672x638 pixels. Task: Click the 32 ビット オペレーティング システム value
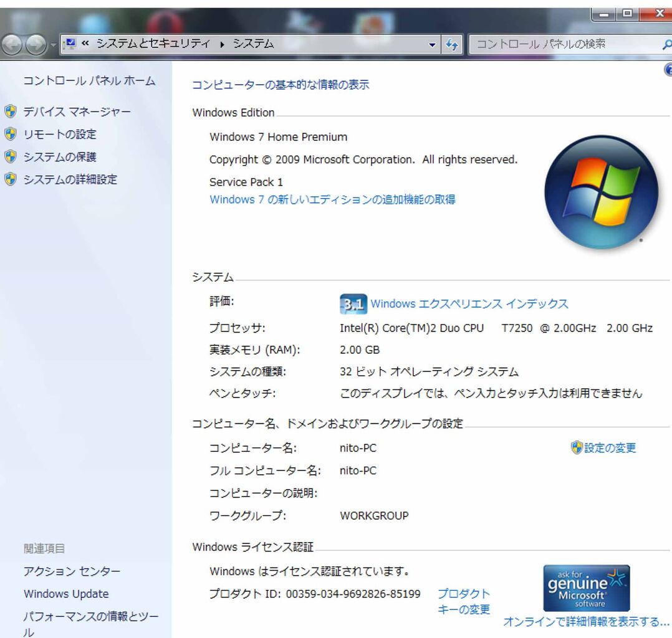point(429,371)
